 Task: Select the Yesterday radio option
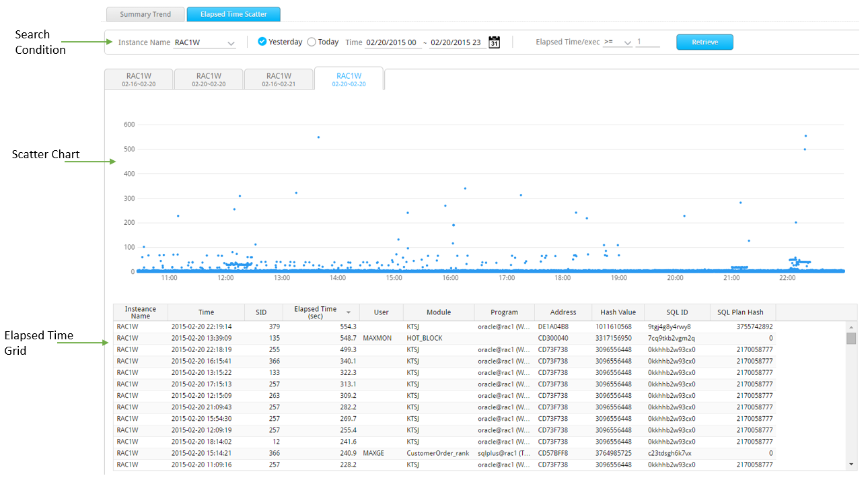coord(262,42)
